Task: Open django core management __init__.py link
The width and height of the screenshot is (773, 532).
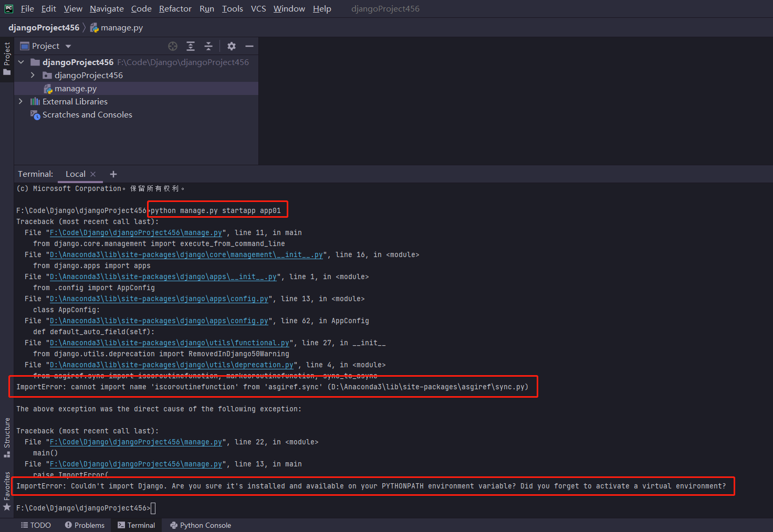Action: (x=186, y=254)
